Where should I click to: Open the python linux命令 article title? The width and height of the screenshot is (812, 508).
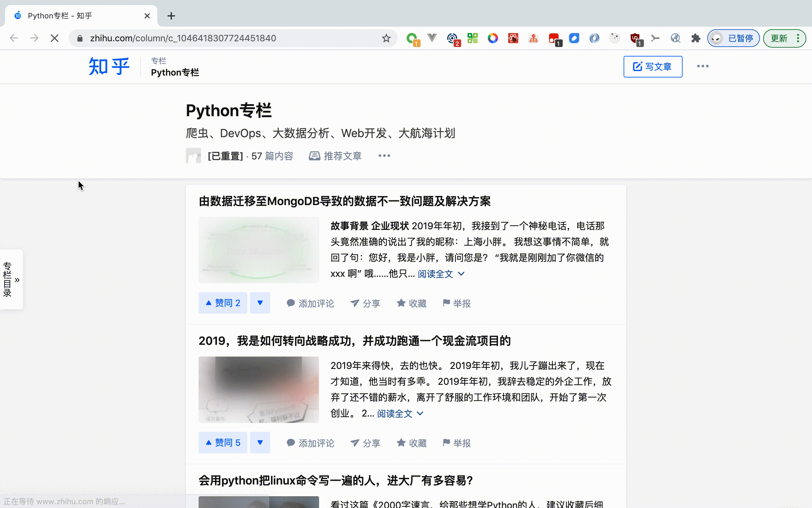336,480
